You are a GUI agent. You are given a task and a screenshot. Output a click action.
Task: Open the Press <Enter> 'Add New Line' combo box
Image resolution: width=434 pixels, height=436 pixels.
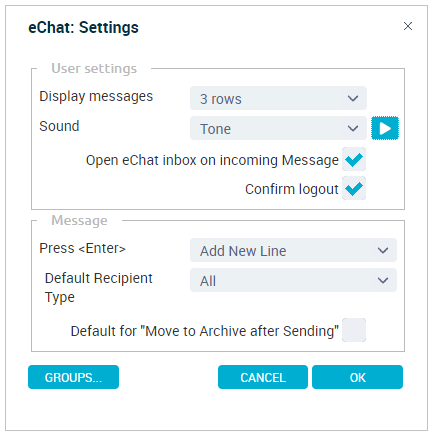click(293, 250)
